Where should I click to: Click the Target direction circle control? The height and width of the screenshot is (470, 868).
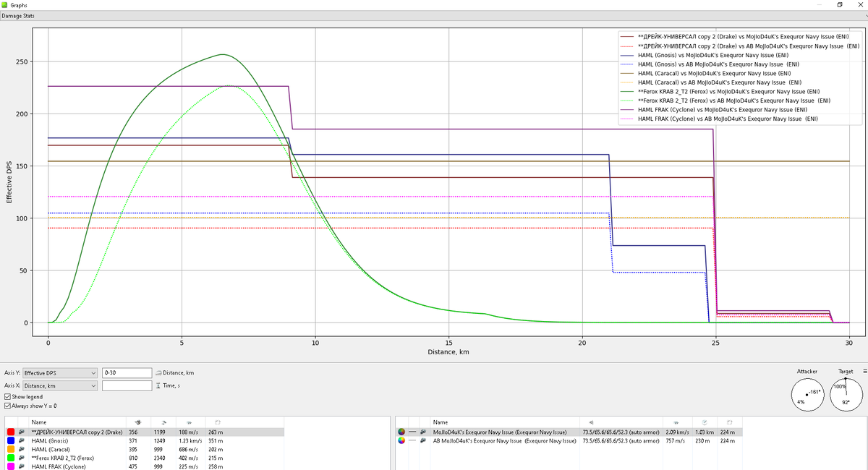(846, 395)
